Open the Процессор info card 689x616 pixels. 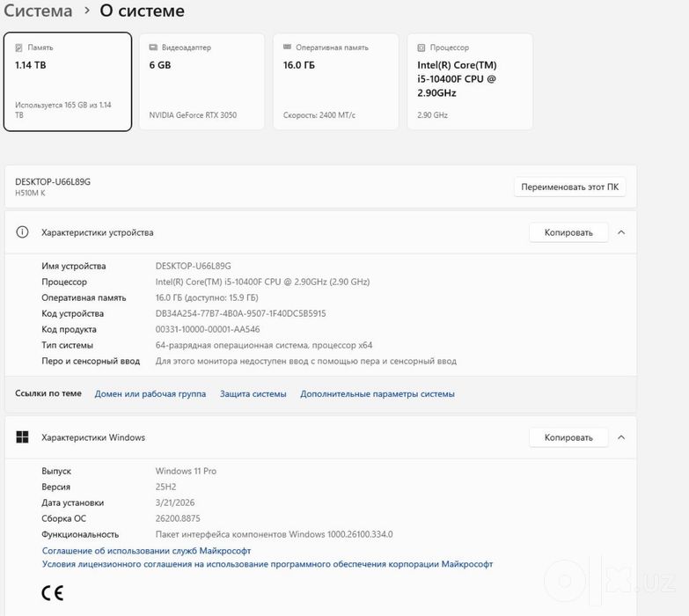click(470, 82)
